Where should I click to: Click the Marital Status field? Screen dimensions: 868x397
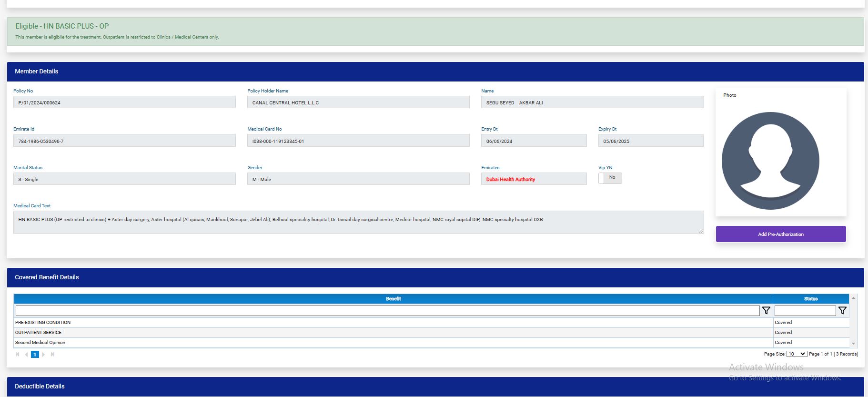pyautogui.click(x=124, y=179)
